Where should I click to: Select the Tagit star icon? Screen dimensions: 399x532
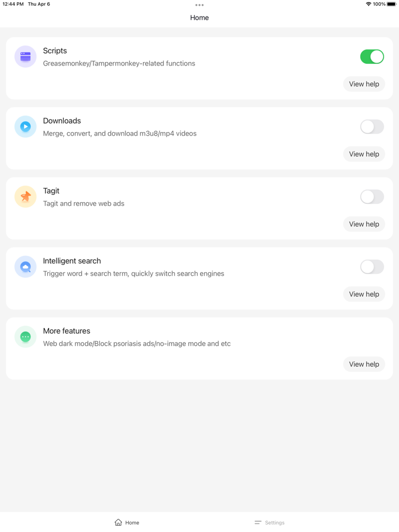click(25, 197)
